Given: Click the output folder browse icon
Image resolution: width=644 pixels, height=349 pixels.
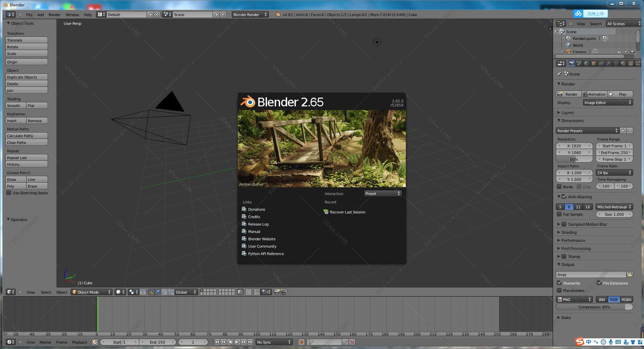Looking at the screenshot, I should [630, 275].
